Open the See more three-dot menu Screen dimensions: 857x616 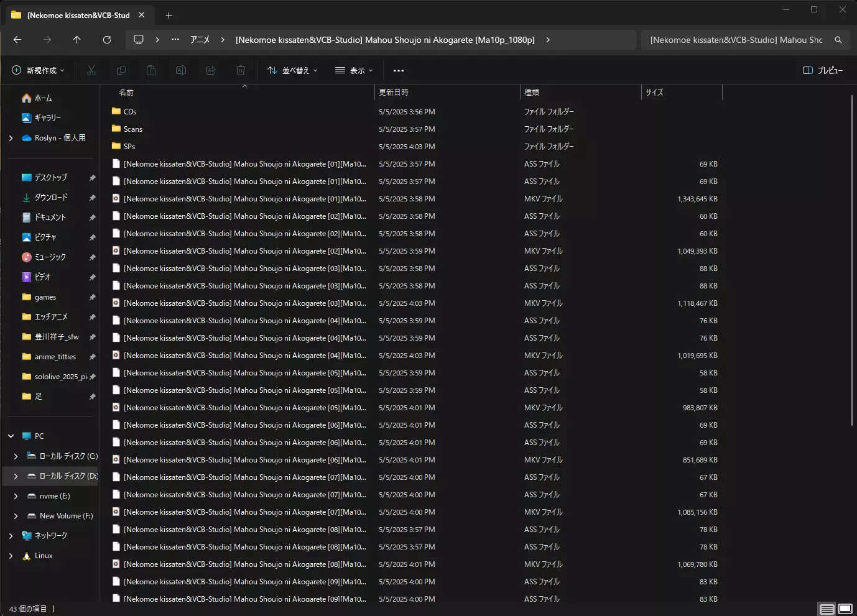399,70
